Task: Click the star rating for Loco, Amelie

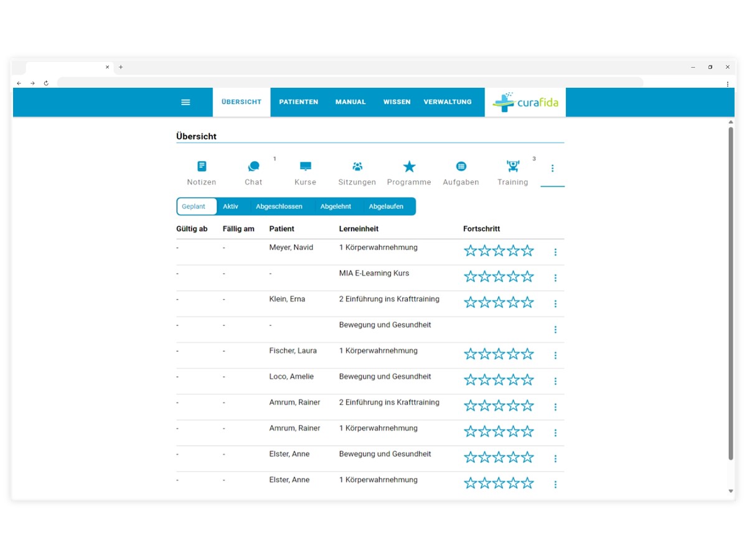Action: click(x=499, y=380)
